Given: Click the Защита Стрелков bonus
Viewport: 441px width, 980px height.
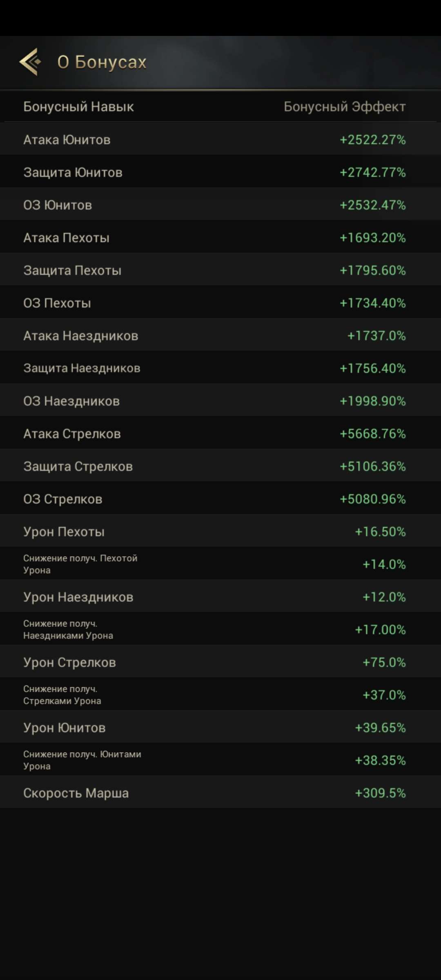Looking at the screenshot, I should click(x=220, y=465).
